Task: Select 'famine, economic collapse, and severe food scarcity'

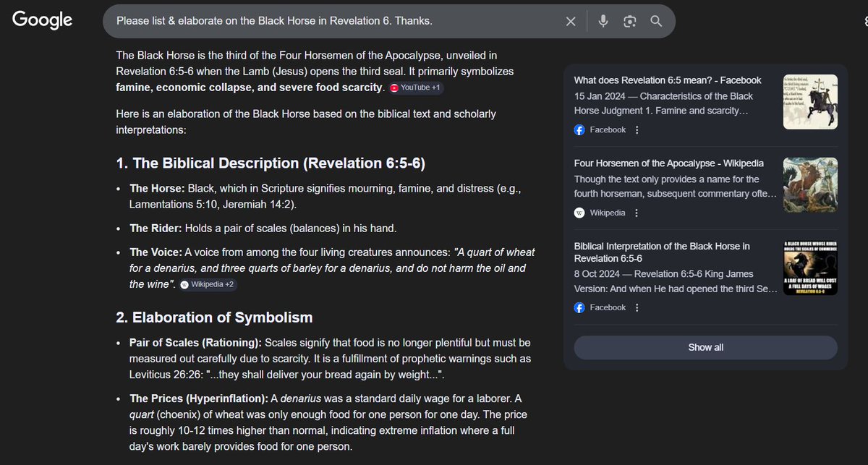Action: point(250,88)
